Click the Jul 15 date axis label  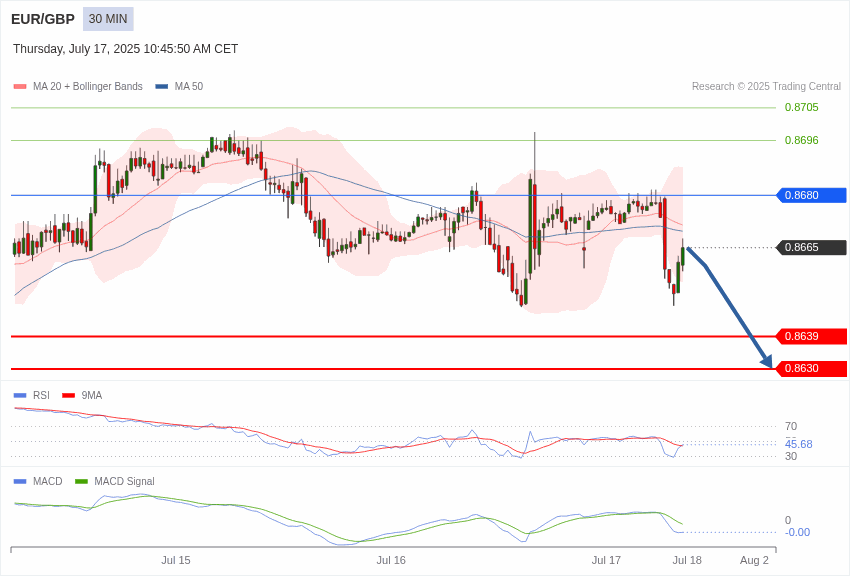(176, 560)
